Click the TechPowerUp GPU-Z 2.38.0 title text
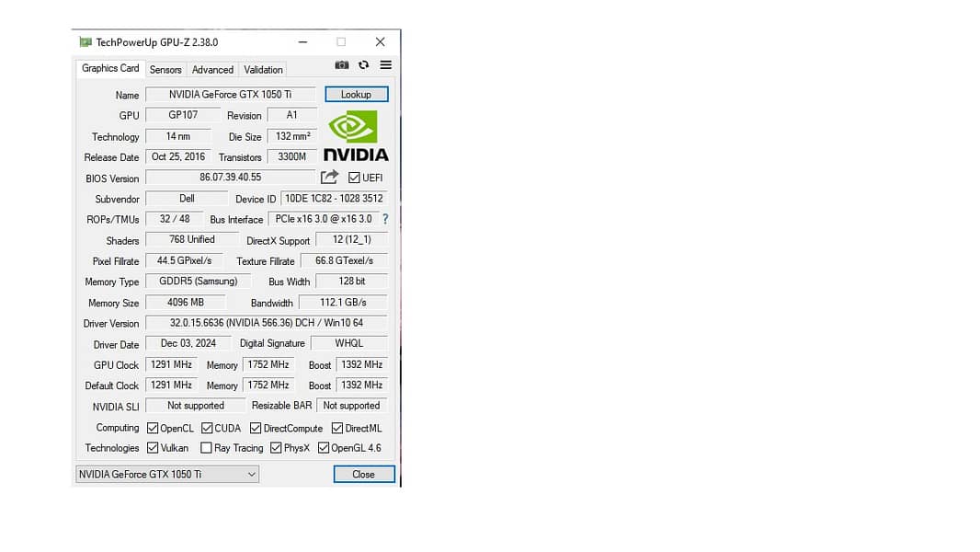This screenshot has height=552, width=980. (157, 42)
